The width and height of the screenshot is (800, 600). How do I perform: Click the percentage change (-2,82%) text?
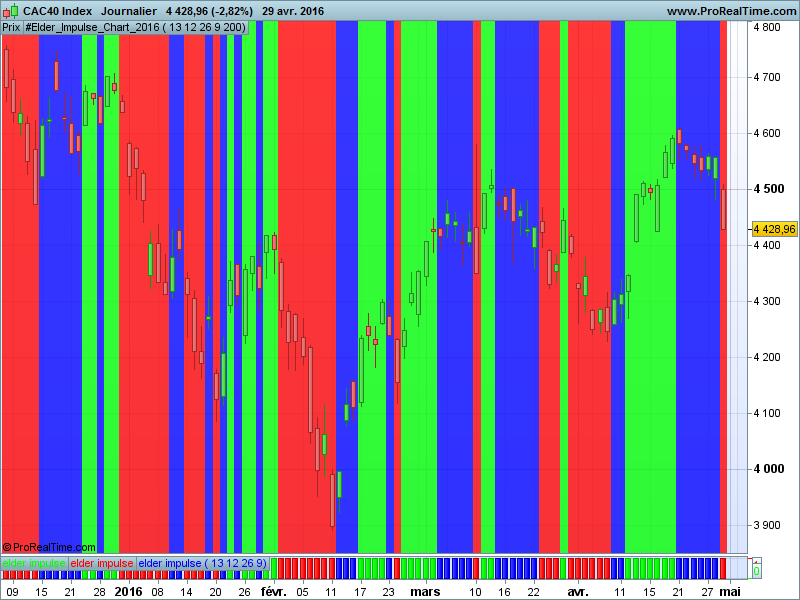(230, 11)
